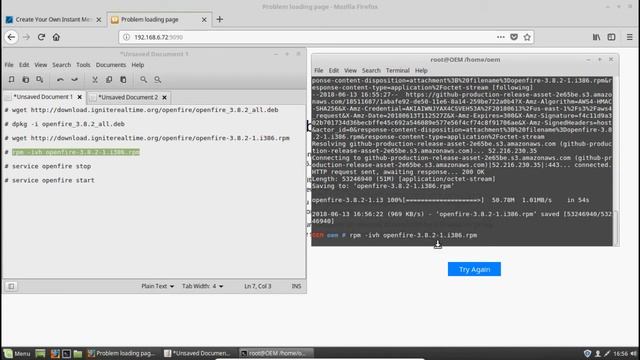The height and width of the screenshot is (360, 640).
Task: Redo the last action in text editor
Action: point(74,80)
